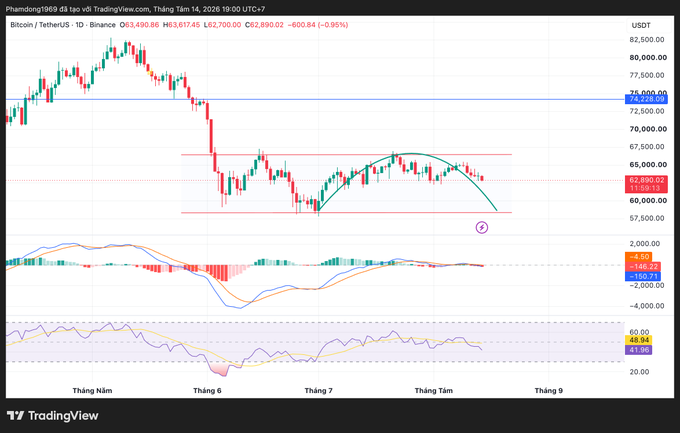Click the 2,000.00 MACD axis label
The image size is (680, 433).
pos(644,244)
